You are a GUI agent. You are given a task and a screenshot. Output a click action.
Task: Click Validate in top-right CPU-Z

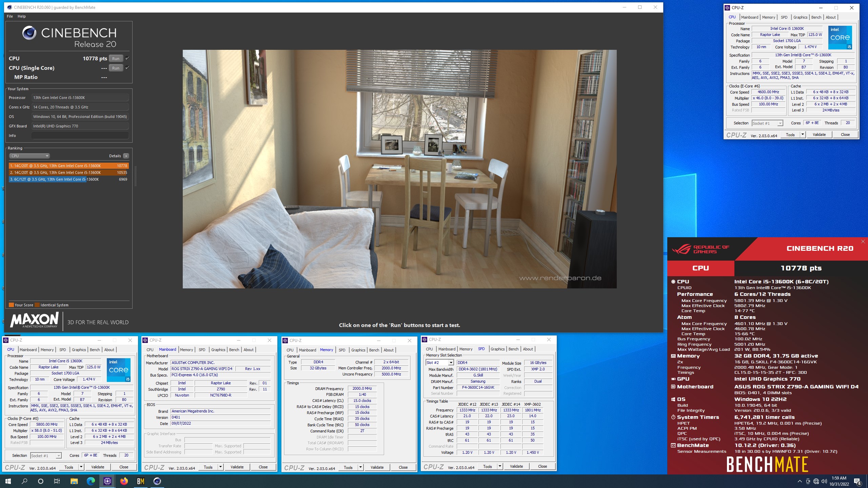point(819,135)
